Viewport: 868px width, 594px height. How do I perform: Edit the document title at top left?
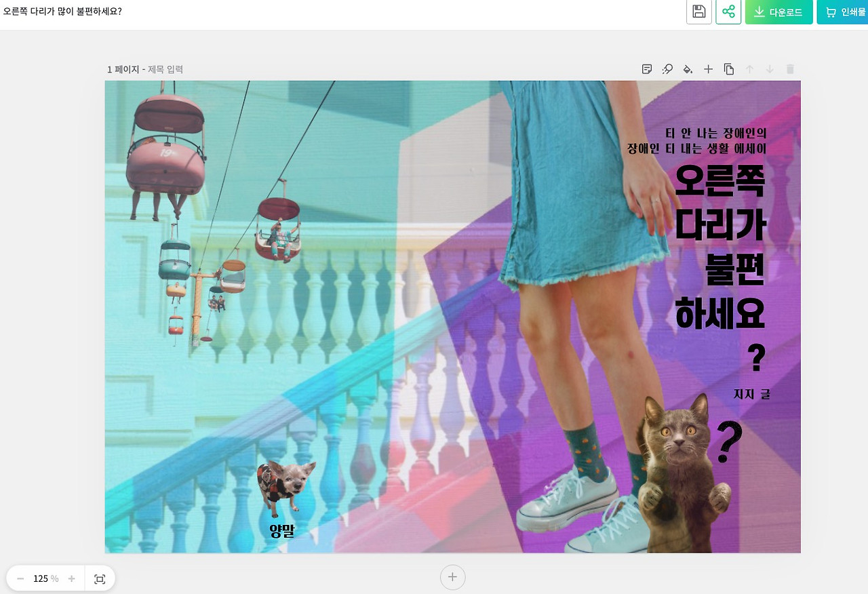point(63,11)
